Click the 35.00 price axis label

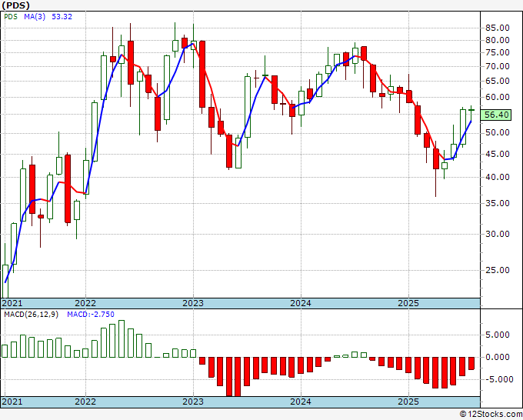498,203
